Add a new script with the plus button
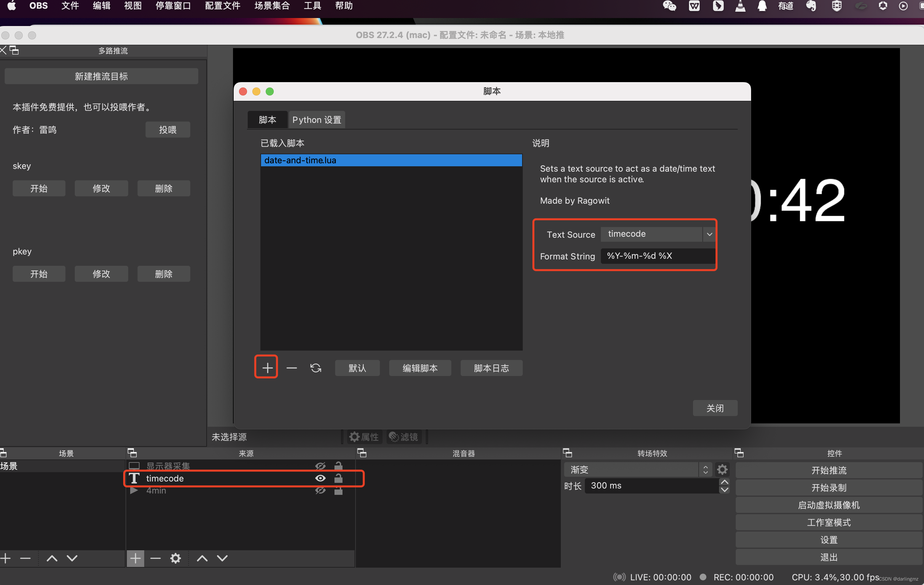Screen dimensions: 924x585 267,368
